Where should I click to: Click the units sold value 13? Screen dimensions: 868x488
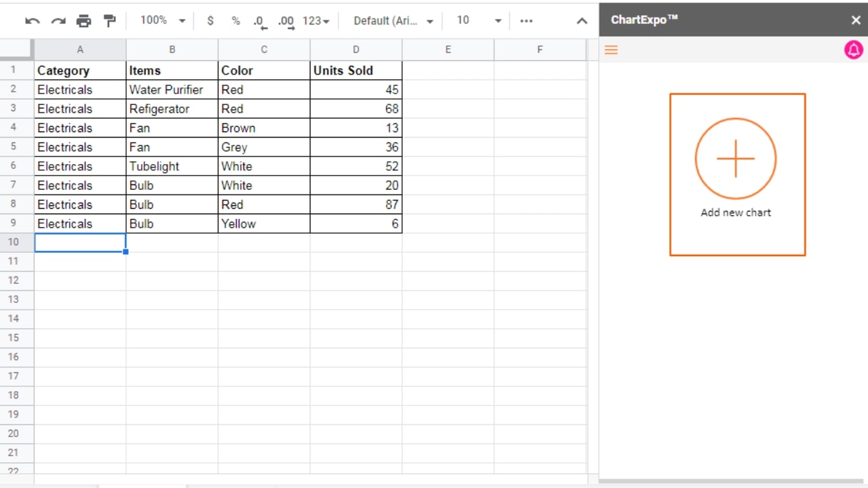pyautogui.click(x=356, y=128)
